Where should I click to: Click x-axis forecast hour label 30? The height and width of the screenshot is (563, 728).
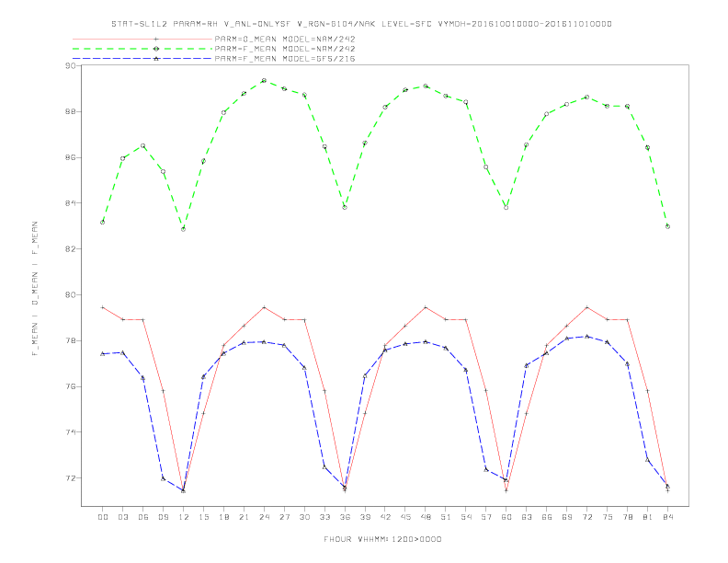pos(304,517)
